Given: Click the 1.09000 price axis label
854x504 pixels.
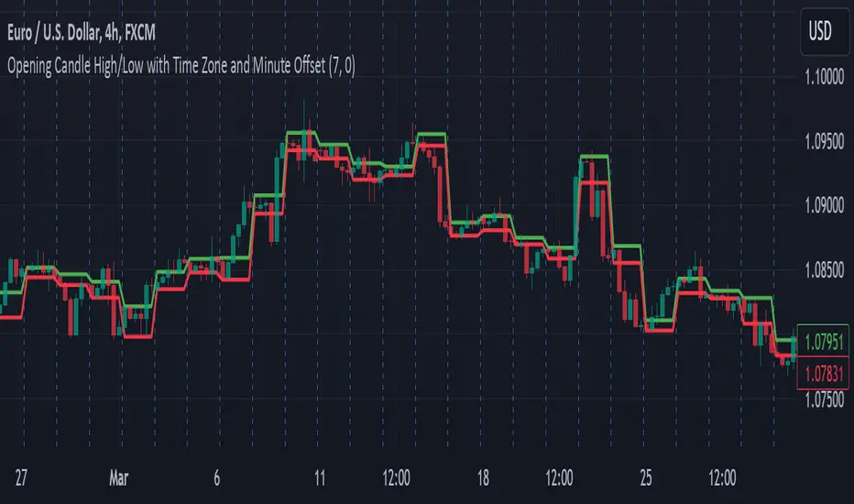Looking at the screenshot, I should click(824, 205).
